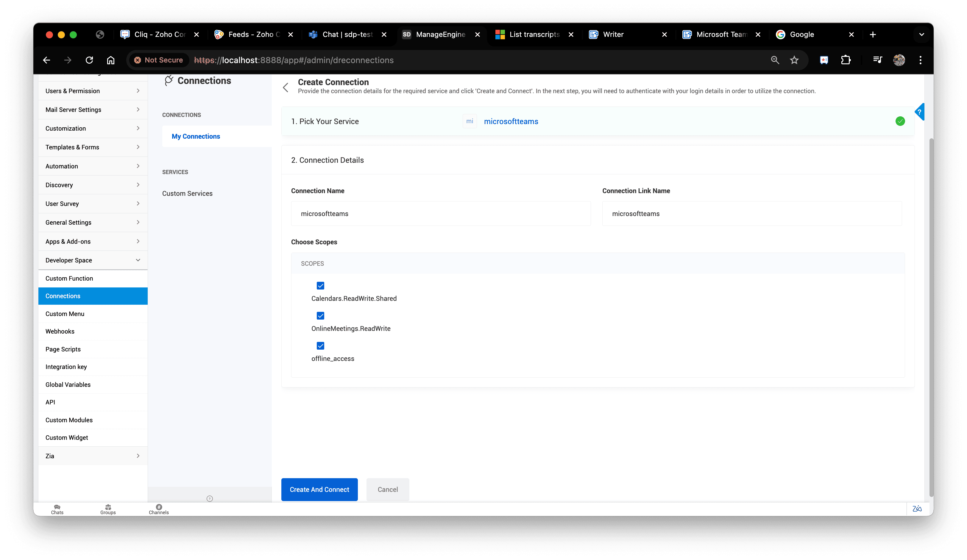Open Chats in the bottom bar

57,509
